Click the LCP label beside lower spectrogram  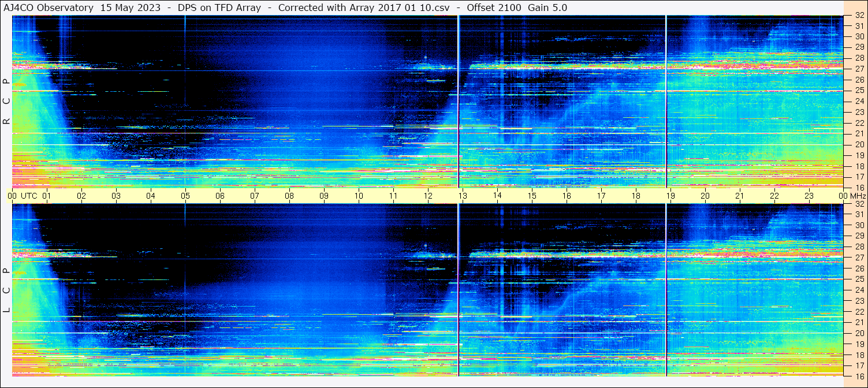click(x=6, y=290)
